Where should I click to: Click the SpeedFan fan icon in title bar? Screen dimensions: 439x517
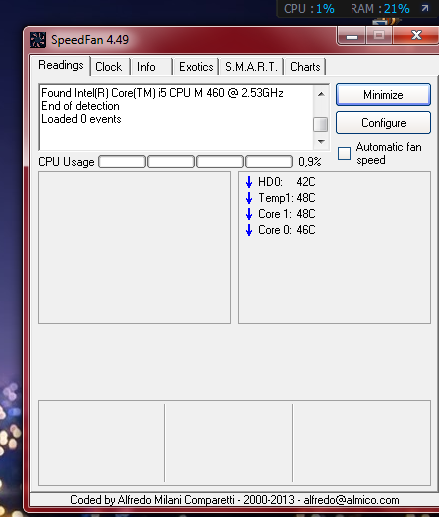pos(38,40)
